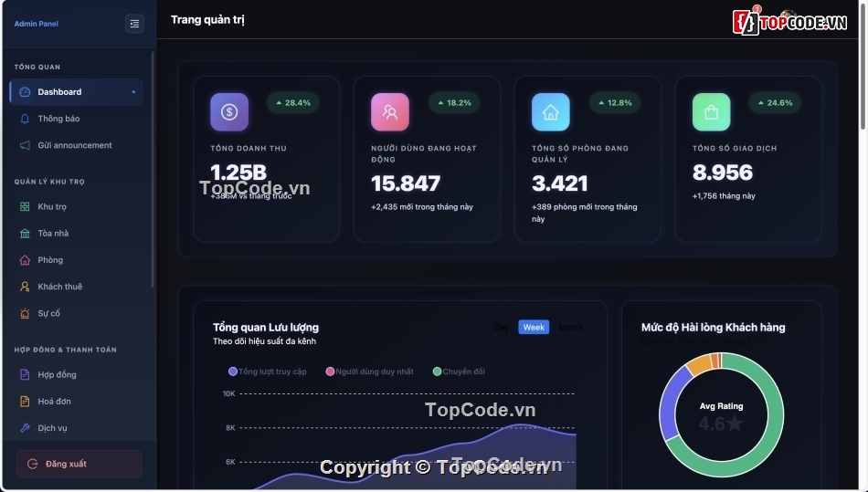868x492 pixels.
Task: Click the 24.6% growth badge
Action: (x=775, y=103)
